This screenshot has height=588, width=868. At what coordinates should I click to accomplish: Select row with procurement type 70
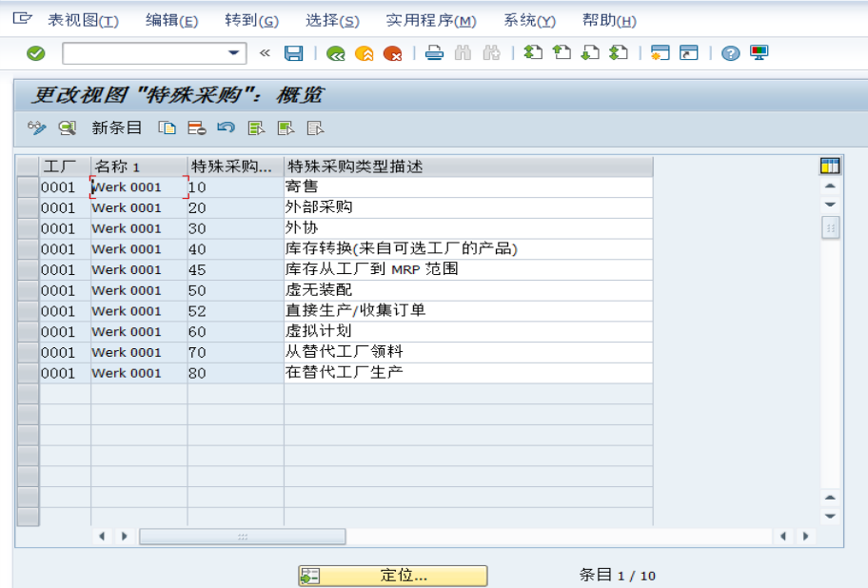coord(28,352)
